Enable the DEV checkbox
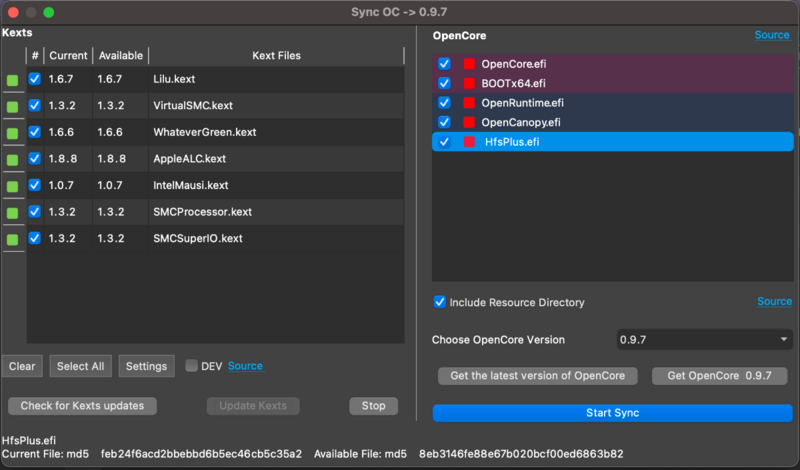 192,366
